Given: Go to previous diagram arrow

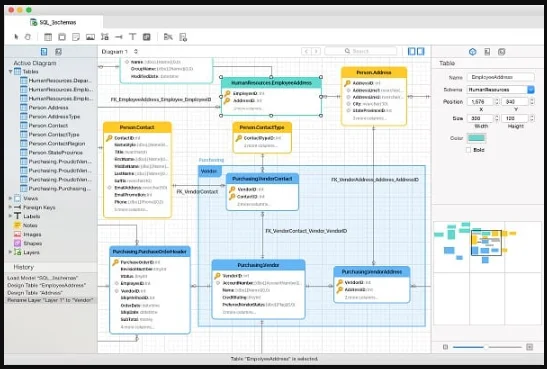Looking at the screenshot, I should click(x=306, y=51).
